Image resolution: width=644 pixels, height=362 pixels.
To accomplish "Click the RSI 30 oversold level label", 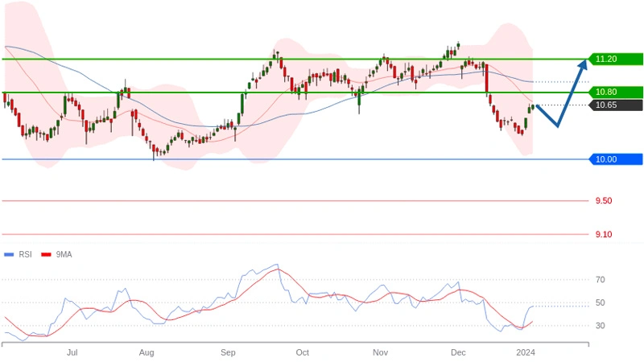I will (x=601, y=326).
